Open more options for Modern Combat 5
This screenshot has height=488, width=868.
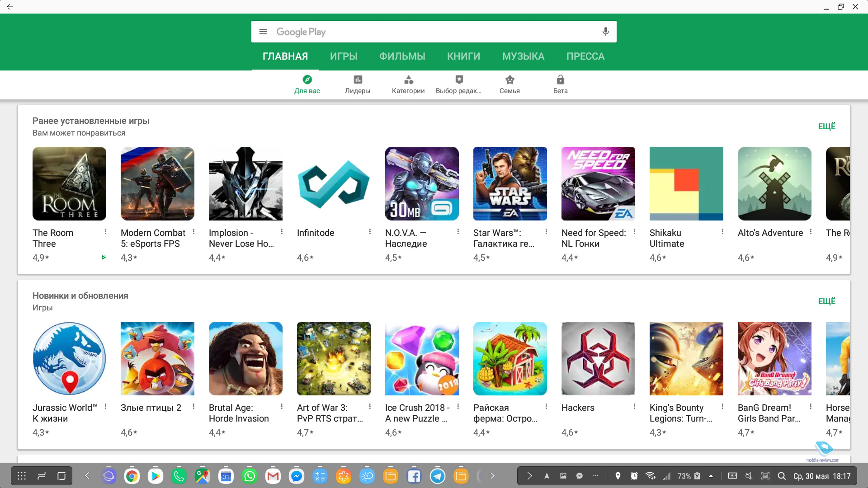click(193, 231)
